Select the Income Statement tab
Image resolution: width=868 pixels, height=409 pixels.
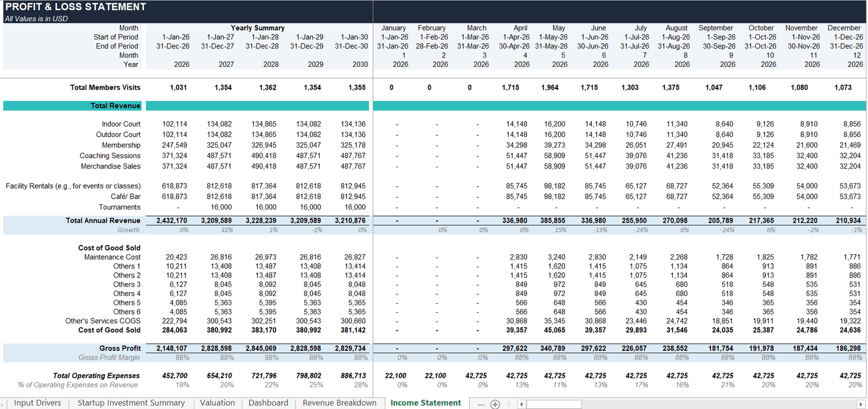tap(426, 403)
